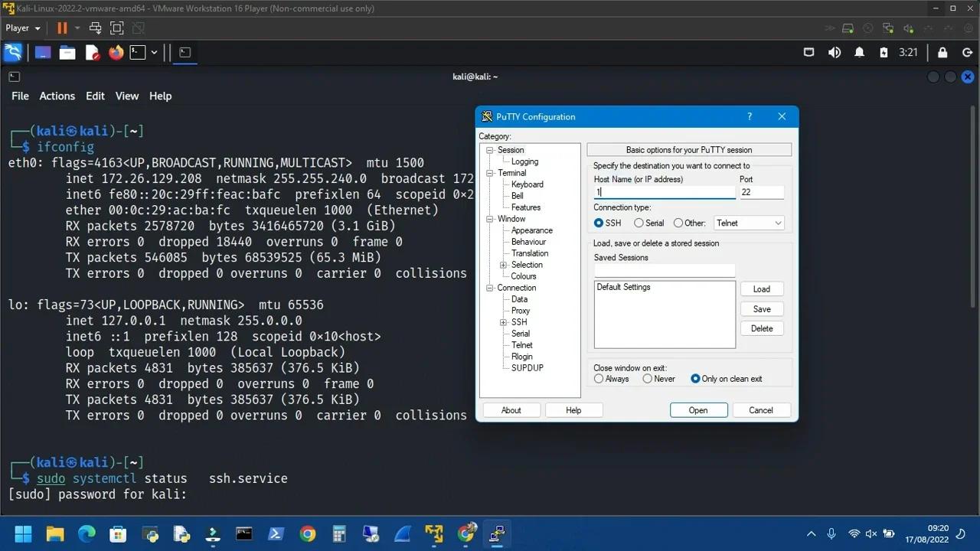Select Always for close window on exit
980x551 pixels.
pos(599,379)
